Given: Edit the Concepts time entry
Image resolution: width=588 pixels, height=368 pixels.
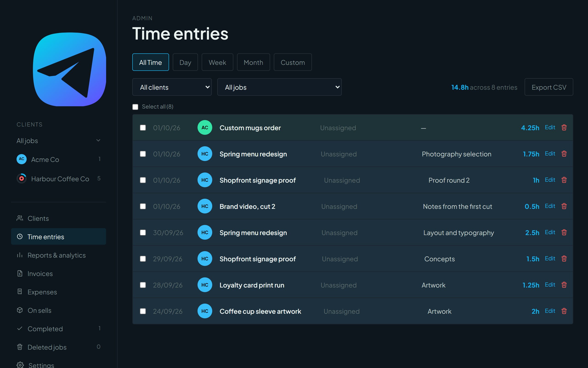Looking at the screenshot, I should (550, 259).
